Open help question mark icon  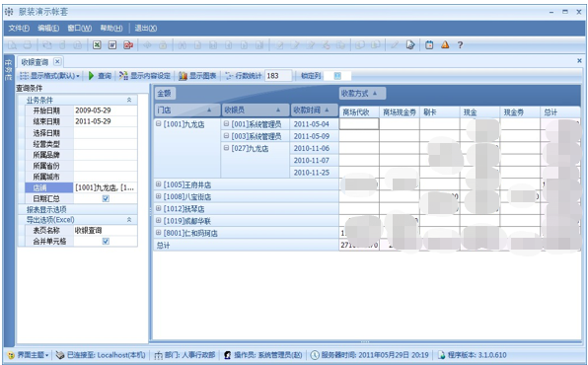(460, 45)
